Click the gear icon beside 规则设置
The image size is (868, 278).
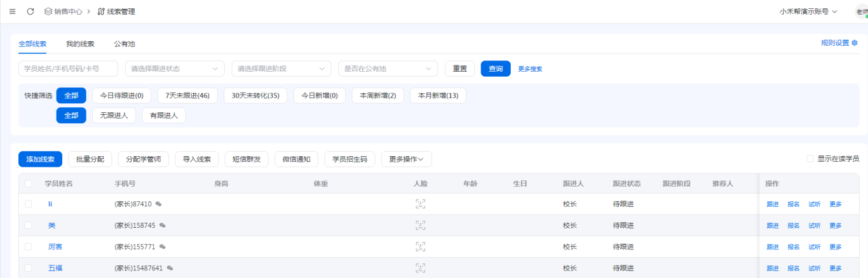click(x=855, y=43)
